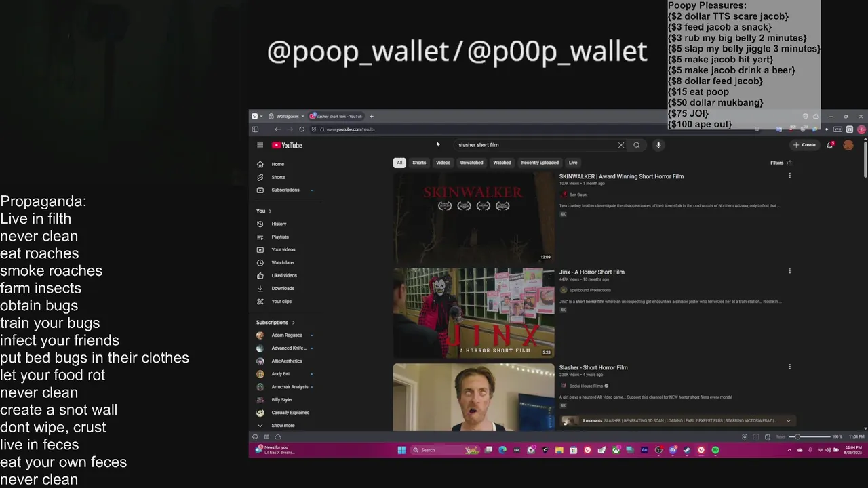Select the Watched filter chip

click(502, 163)
